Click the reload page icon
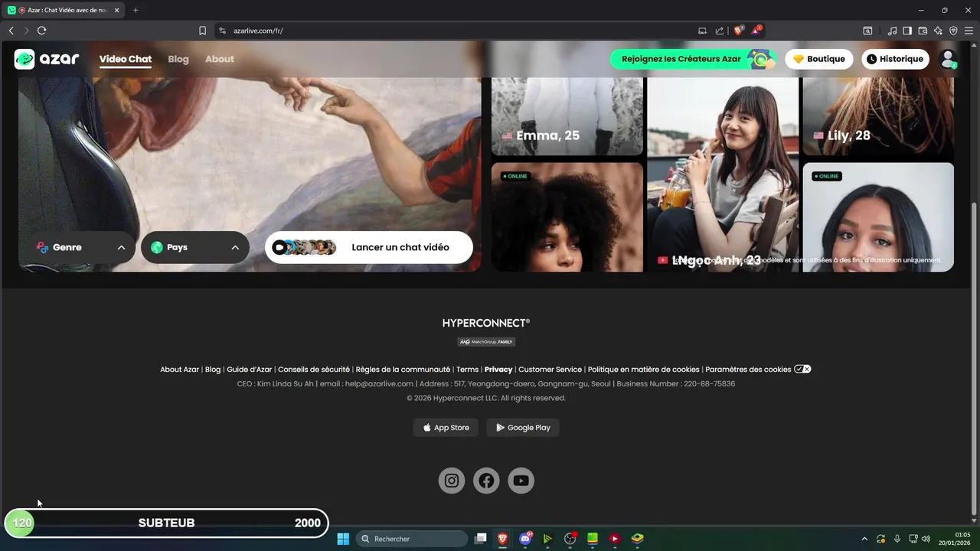Screen dimensions: 980x551 click(41, 31)
